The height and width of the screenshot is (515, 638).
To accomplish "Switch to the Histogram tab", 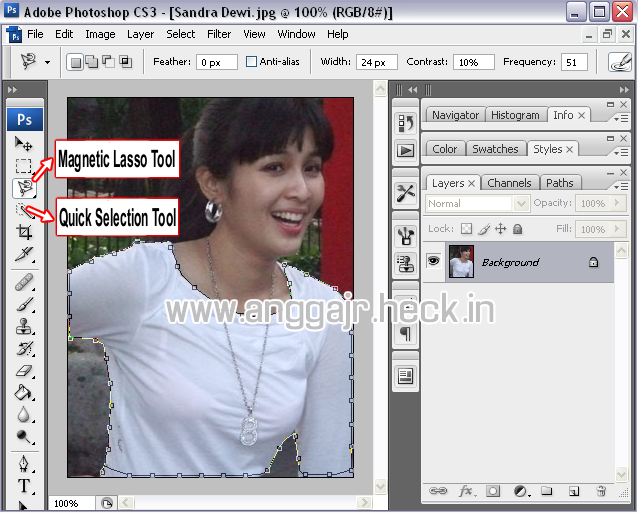I will click(515, 115).
